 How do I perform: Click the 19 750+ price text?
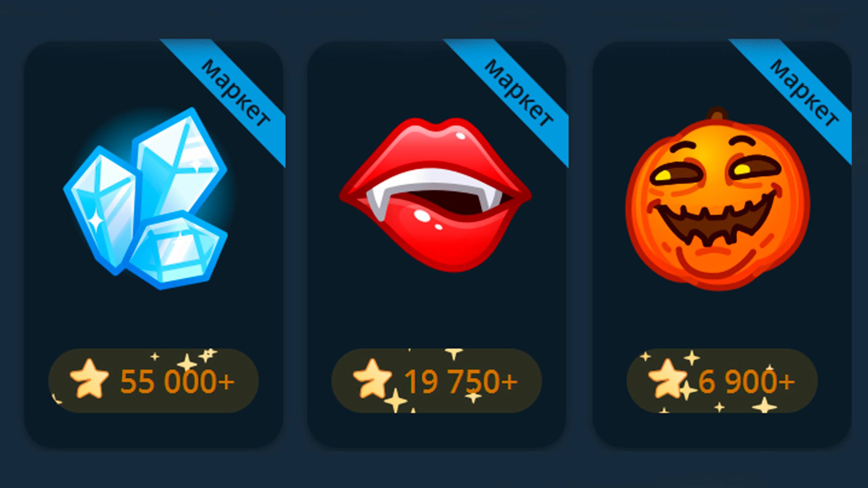461,381
